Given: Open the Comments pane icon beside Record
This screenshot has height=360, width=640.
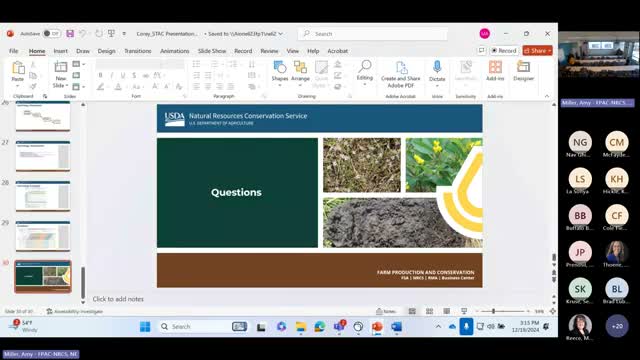Looking at the screenshot, I should (x=482, y=51).
